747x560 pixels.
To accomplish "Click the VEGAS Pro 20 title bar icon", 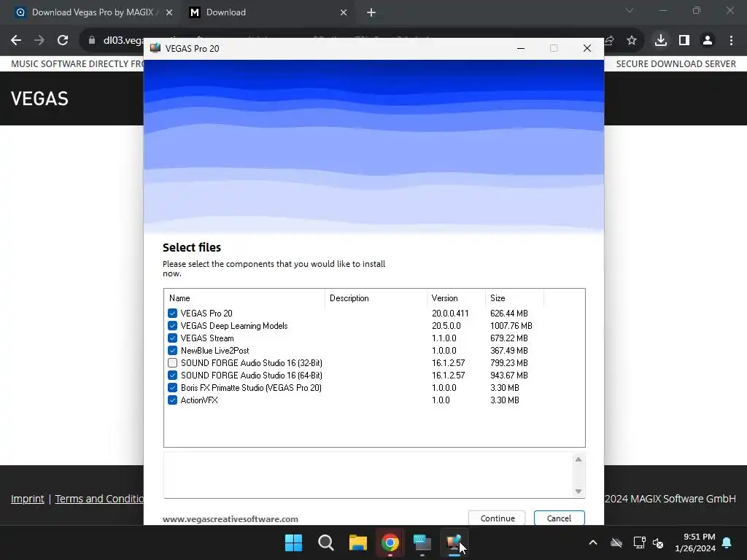I will click(x=155, y=48).
